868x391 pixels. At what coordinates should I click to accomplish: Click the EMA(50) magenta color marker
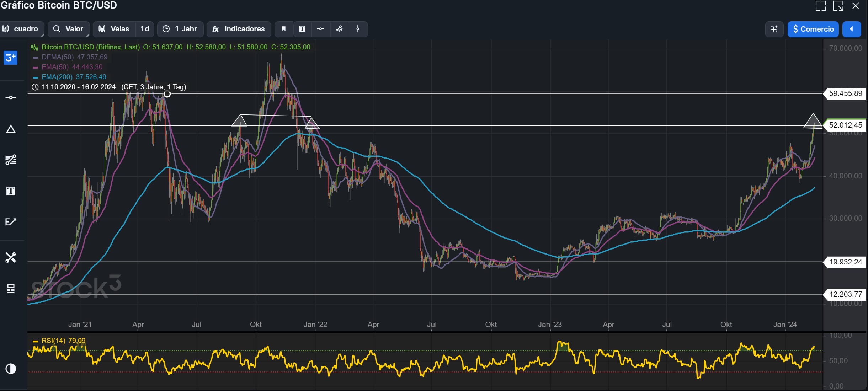35,67
